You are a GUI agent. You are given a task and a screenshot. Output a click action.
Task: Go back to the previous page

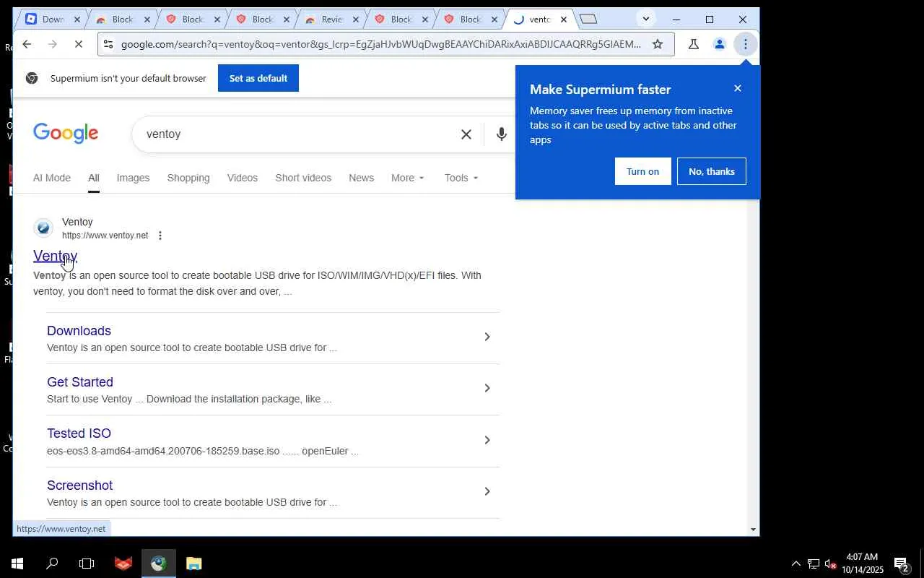coord(27,44)
